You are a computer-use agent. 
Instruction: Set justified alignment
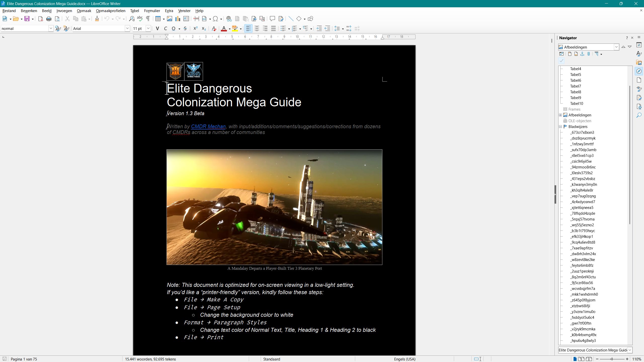click(x=273, y=28)
